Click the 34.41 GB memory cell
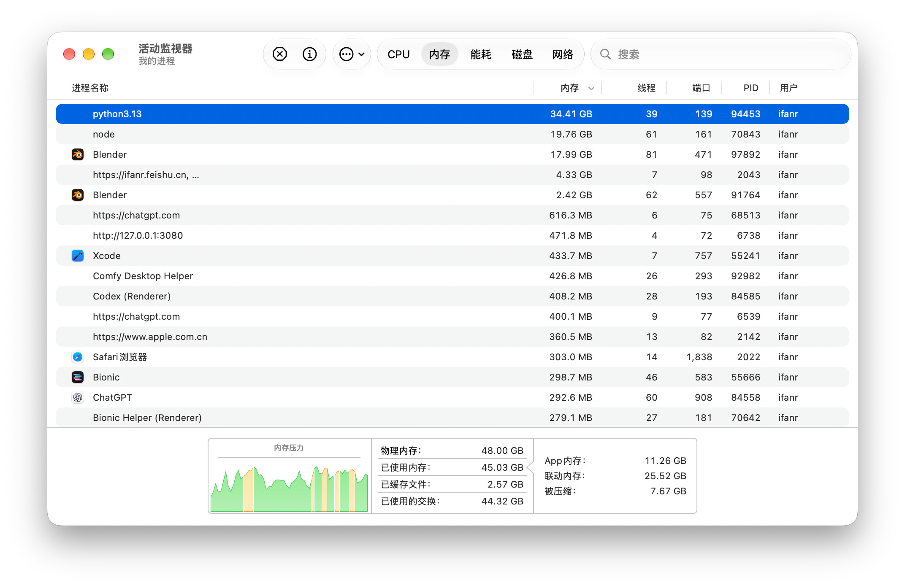Screen dimensions: 905x588 [x=571, y=114]
